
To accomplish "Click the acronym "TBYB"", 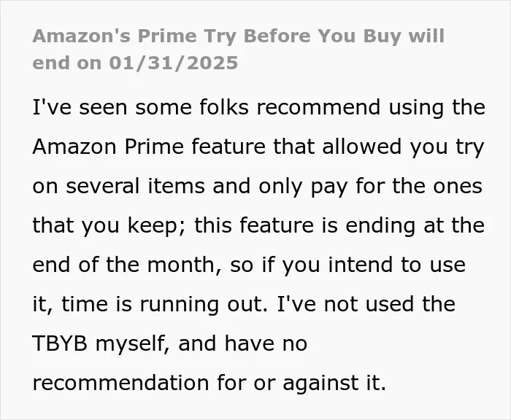I will pos(60,343).
